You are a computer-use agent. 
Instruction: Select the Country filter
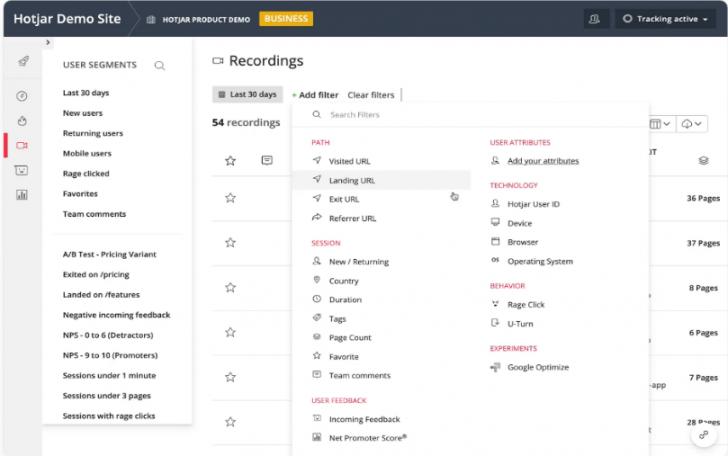(x=343, y=281)
